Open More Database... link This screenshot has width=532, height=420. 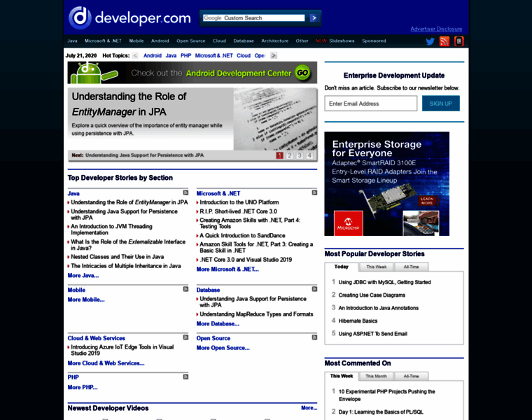point(218,323)
